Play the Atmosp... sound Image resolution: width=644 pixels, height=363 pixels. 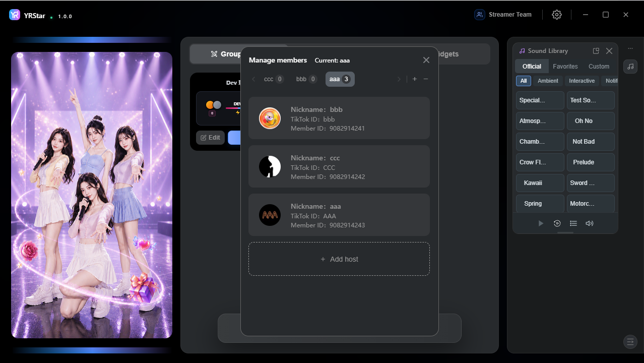540,121
